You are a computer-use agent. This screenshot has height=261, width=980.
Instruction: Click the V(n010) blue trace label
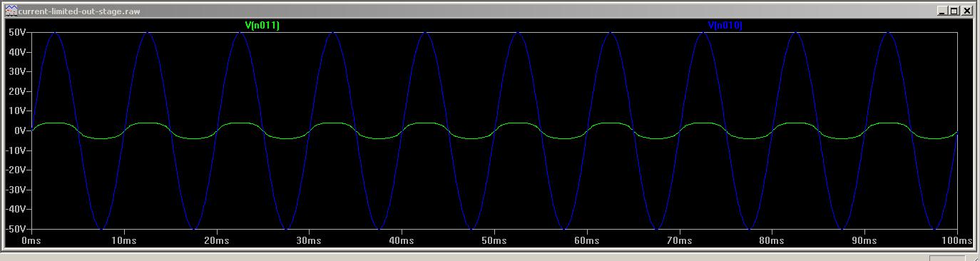725,25
